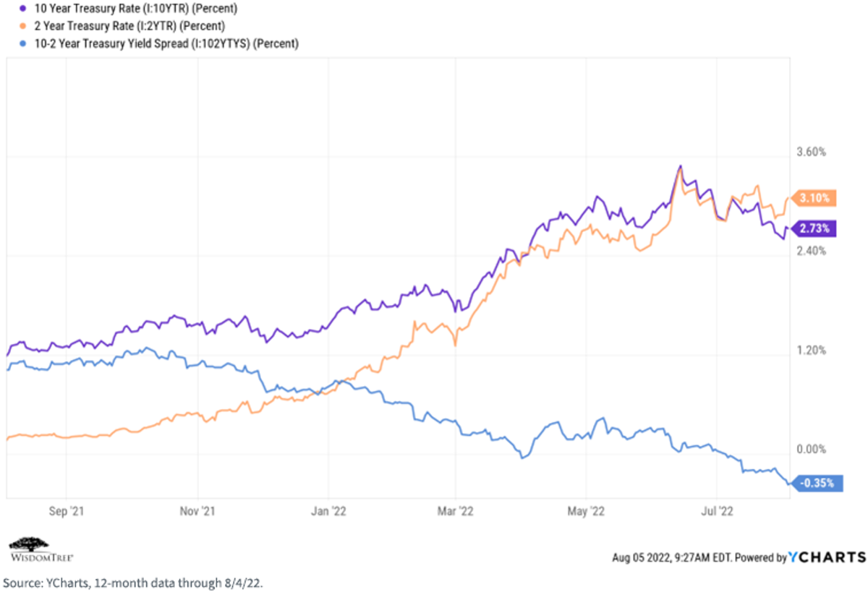Click the 3.10% orange value tag
The width and height of the screenshot is (868, 597).
(814, 198)
